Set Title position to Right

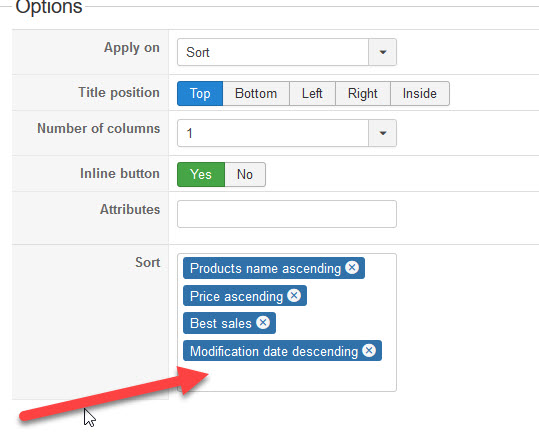(x=363, y=94)
